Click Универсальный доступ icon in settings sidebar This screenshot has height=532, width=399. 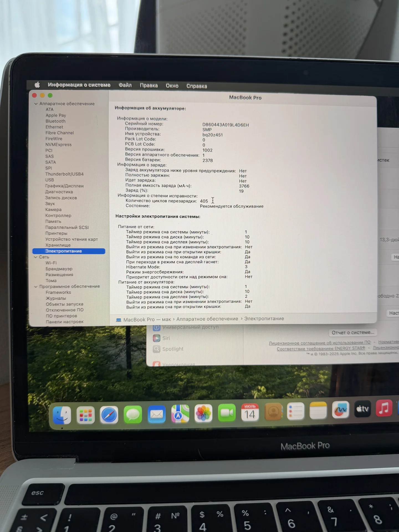click(157, 327)
